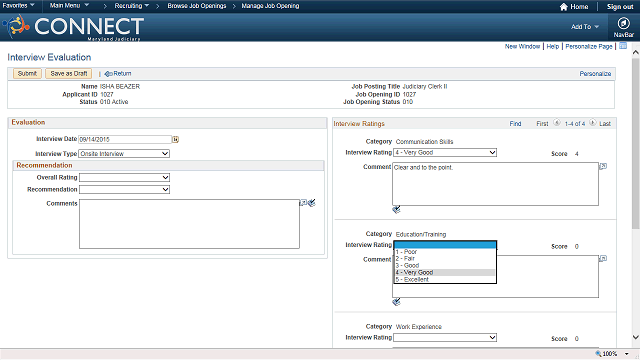Open Work Experience Interview Rating dropdown
This screenshot has width=640, height=360.
pyautogui.click(x=445, y=338)
